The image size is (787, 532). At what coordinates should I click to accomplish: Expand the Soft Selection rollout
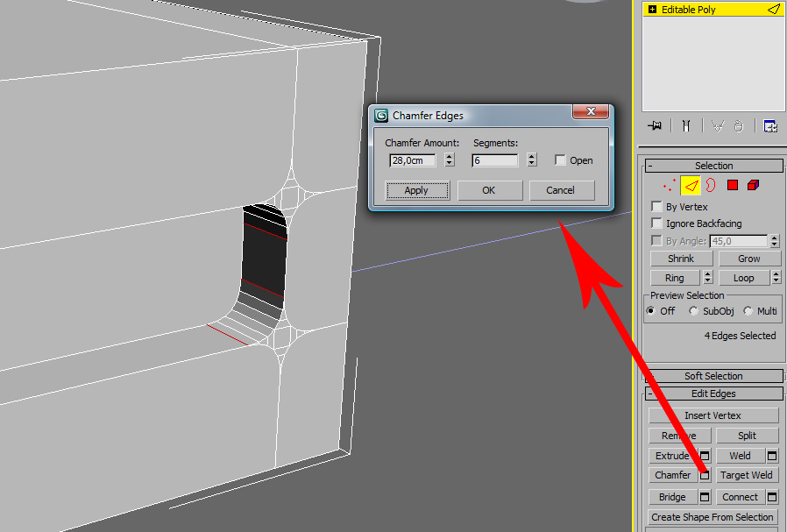pyautogui.click(x=713, y=376)
